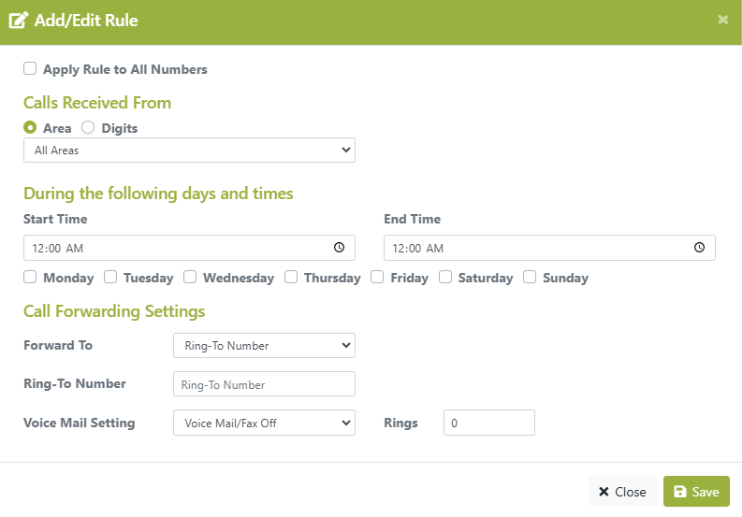Choose the Digits radio option

(88, 128)
